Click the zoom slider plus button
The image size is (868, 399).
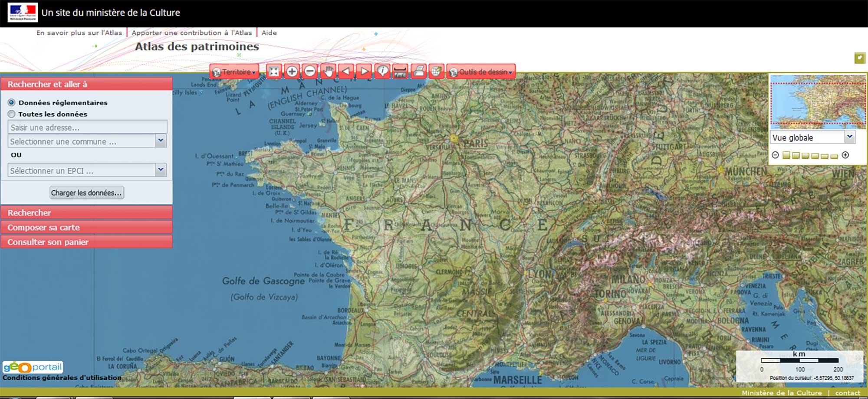[845, 155]
